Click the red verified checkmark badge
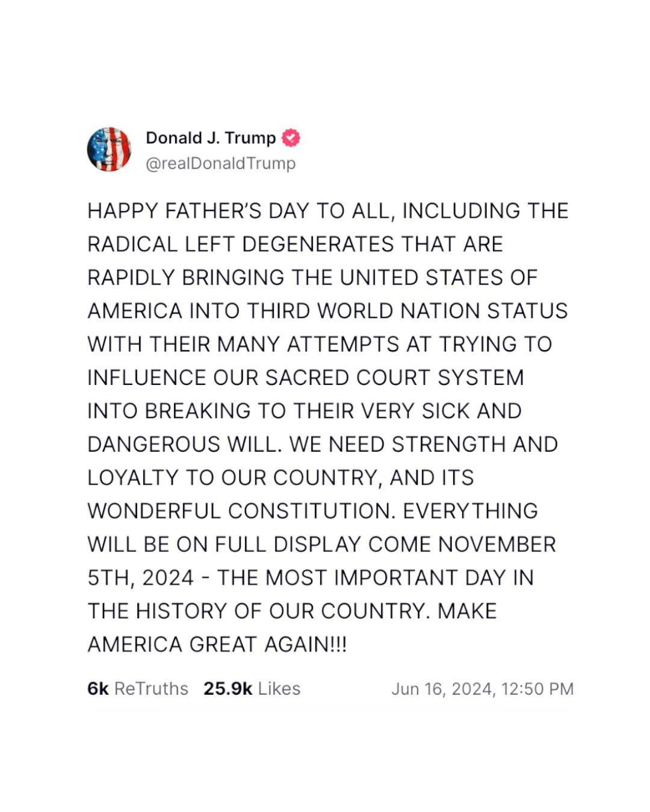 (291, 138)
